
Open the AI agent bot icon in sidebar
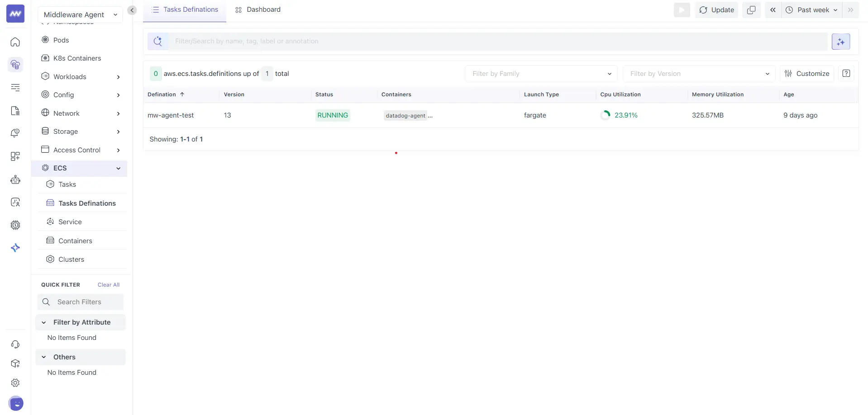(x=15, y=179)
